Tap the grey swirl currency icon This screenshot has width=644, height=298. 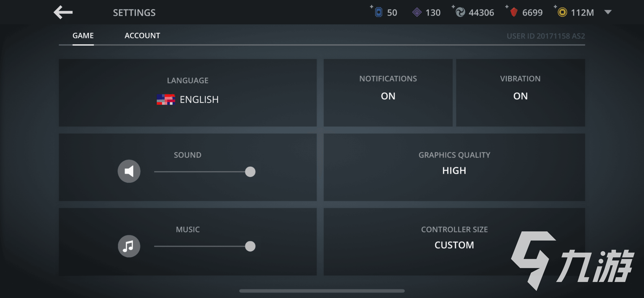460,12
